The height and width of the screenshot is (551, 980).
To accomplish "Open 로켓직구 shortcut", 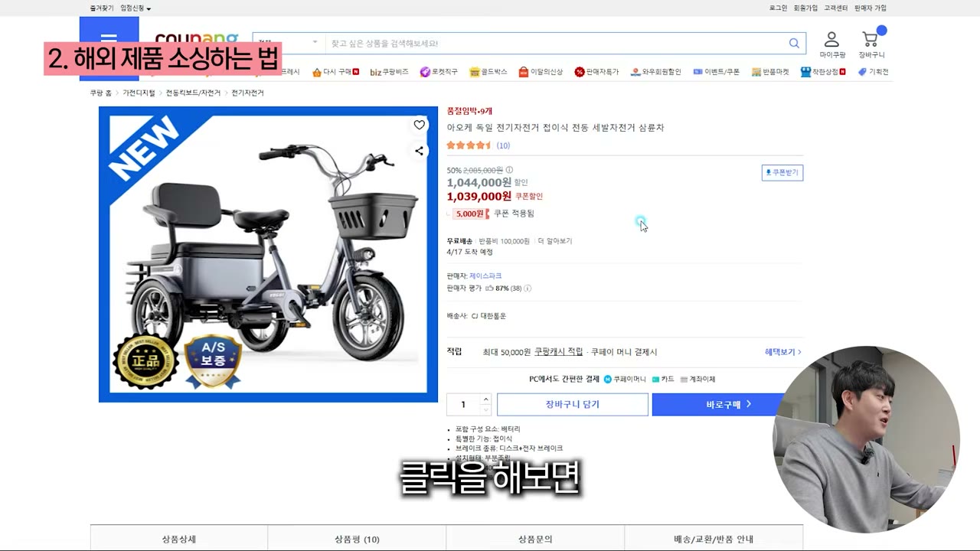I will click(439, 72).
